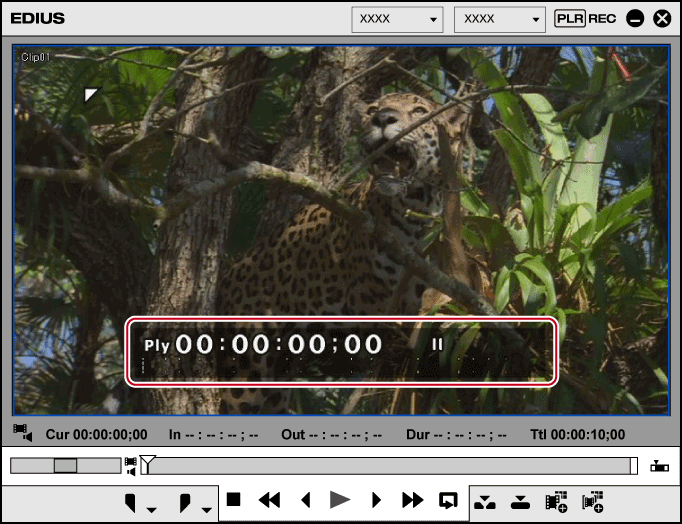Click the position bar playhead marker
Viewport: 682px width, 524px height.
point(147,462)
